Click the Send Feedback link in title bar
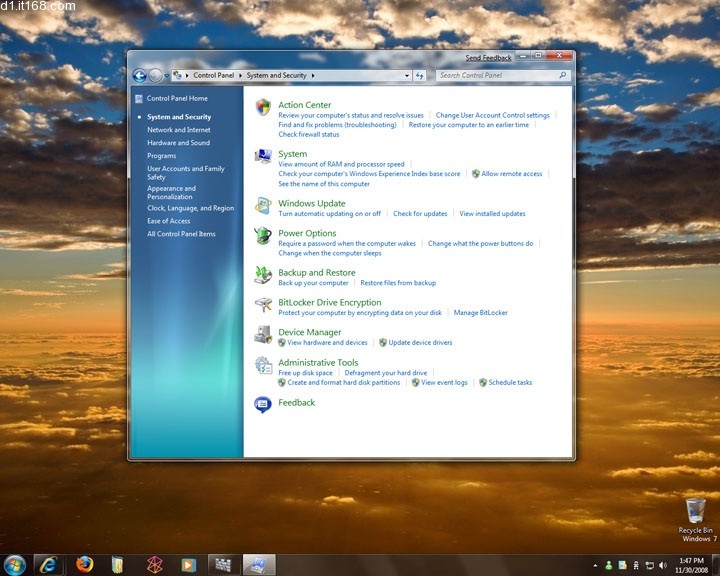 488,58
